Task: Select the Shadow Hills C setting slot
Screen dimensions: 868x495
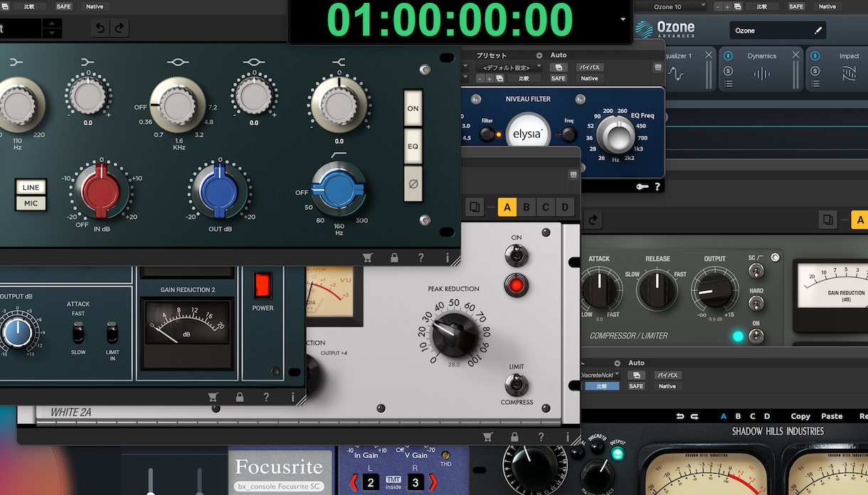Action: [753, 416]
